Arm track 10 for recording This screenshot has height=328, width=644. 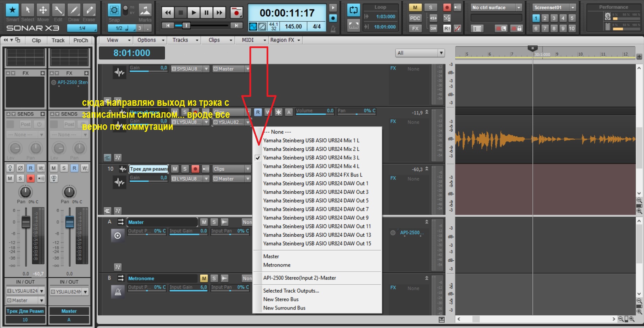[x=195, y=169]
